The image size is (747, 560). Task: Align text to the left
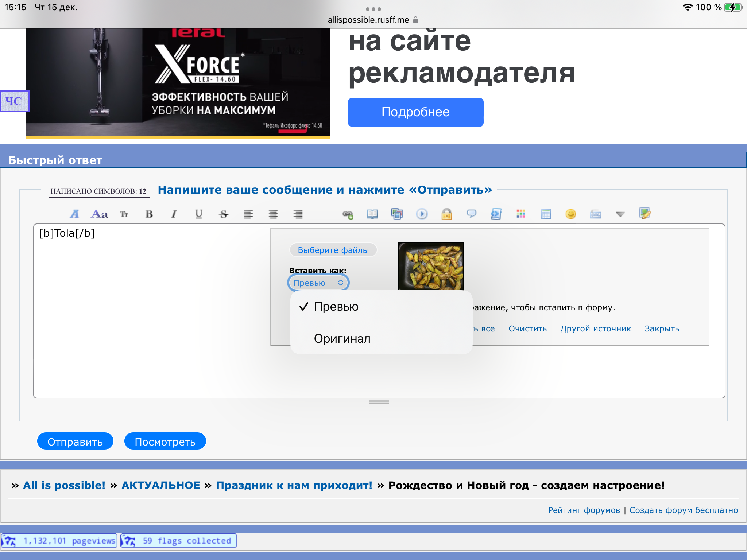(x=248, y=214)
